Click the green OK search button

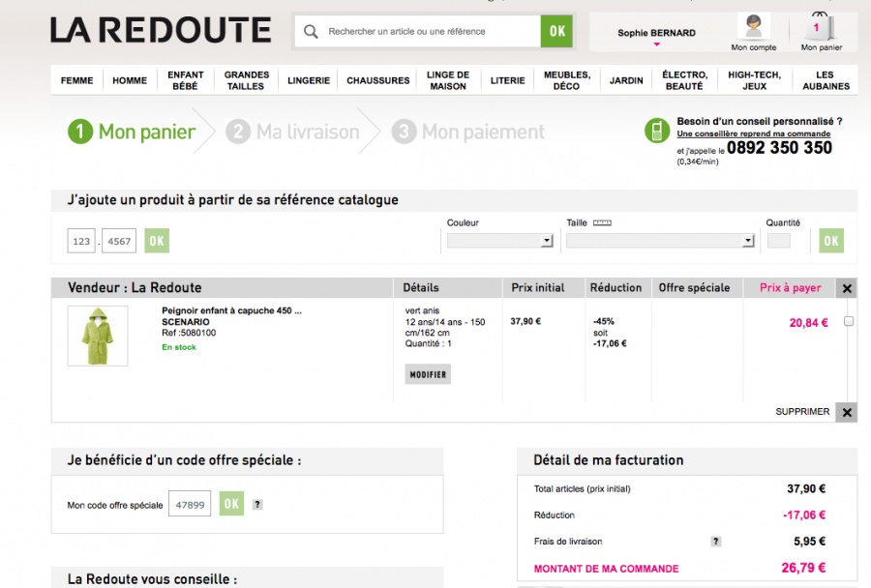(x=556, y=31)
